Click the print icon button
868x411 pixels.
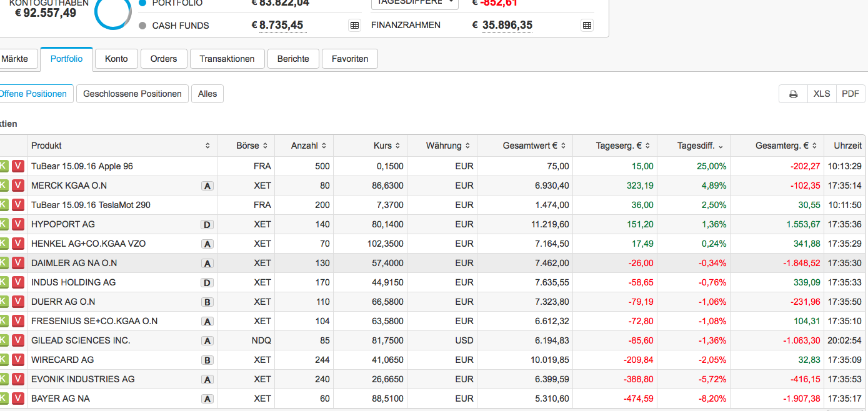(x=793, y=94)
